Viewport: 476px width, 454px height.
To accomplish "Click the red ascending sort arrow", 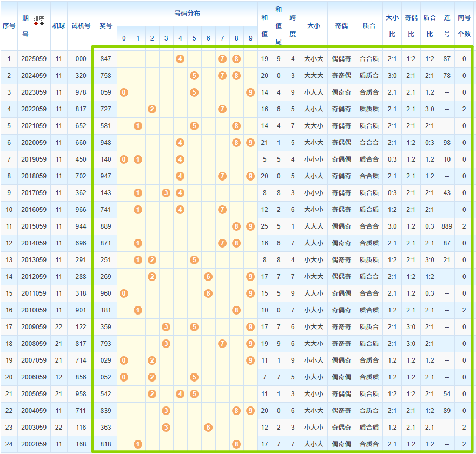I will point(36,24).
